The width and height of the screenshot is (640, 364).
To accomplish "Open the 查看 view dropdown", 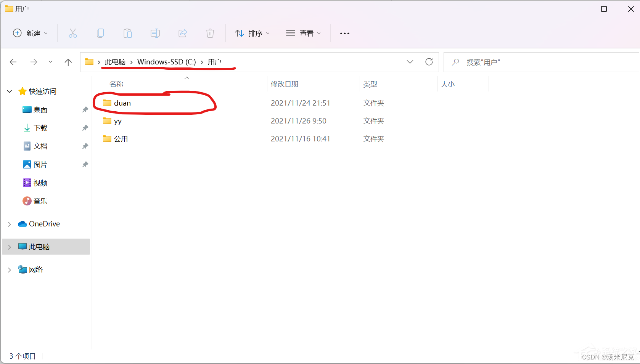I will pyautogui.click(x=304, y=34).
